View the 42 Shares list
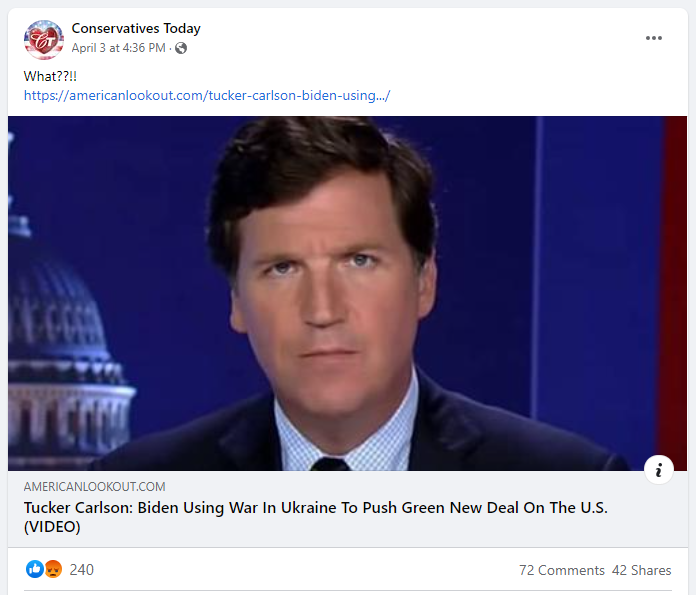The width and height of the screenshot is (696, 595). [641, 570]
